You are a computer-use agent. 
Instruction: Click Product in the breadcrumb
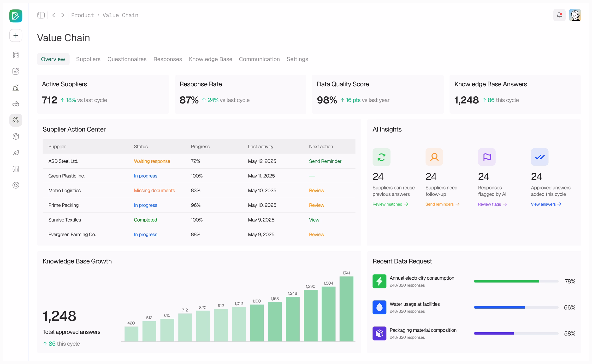pos(83,15)
